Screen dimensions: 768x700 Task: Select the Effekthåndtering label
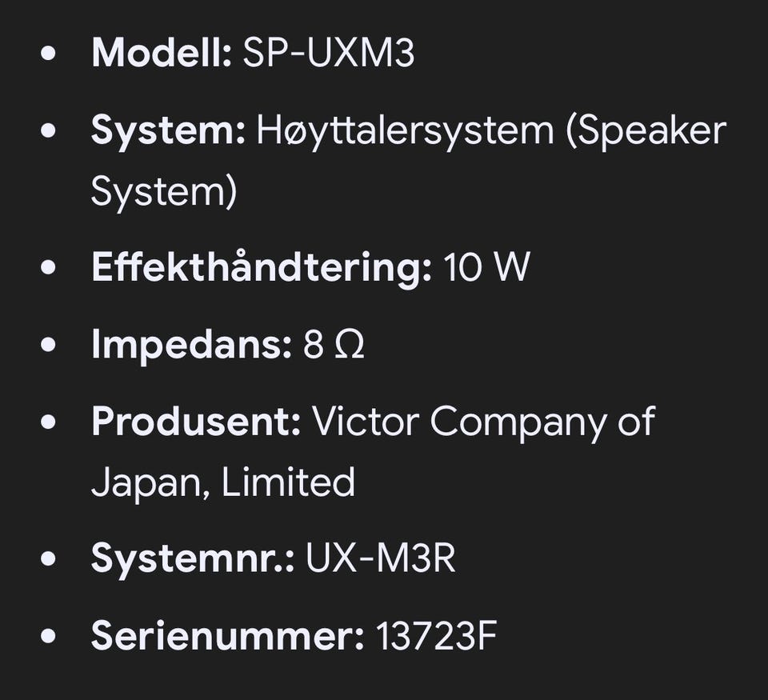[262, 267]
